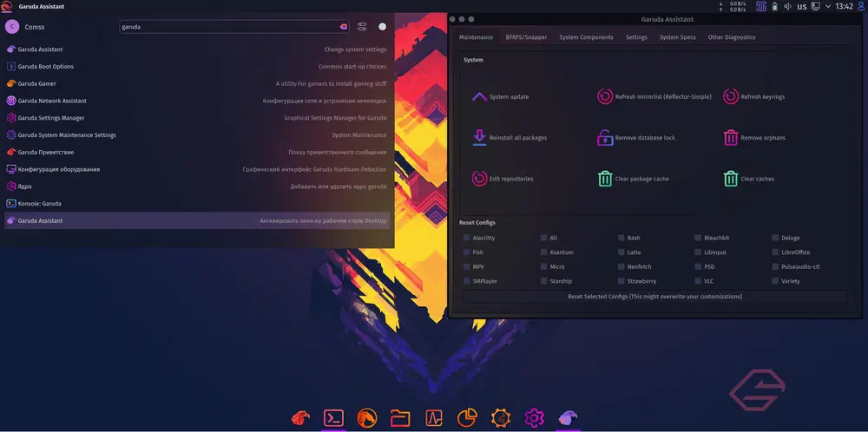Click the Remove orphans trash icon

(x=731, y=138)
